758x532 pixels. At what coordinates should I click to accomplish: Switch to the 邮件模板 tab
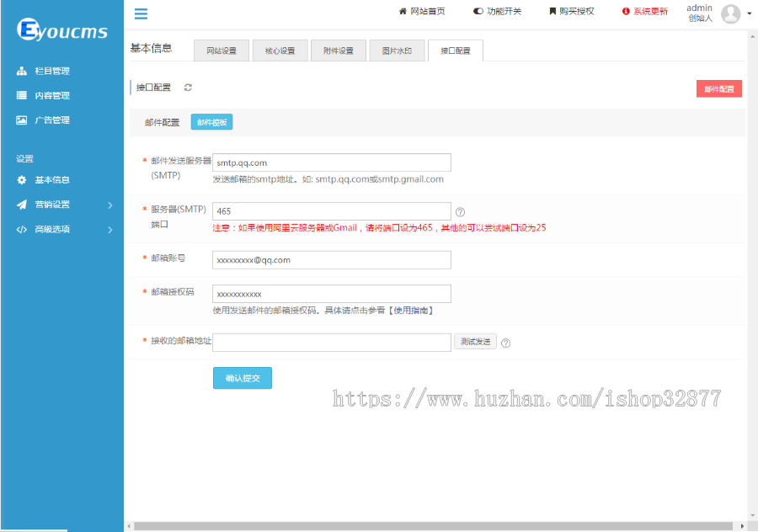(x=213, y=120)
